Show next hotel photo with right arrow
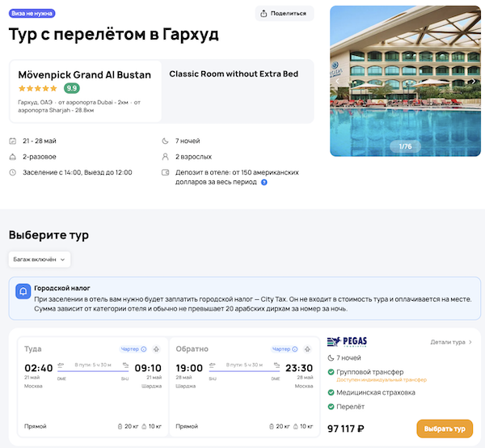Viewport: 485px width, 448px height. tap(474, 81)
